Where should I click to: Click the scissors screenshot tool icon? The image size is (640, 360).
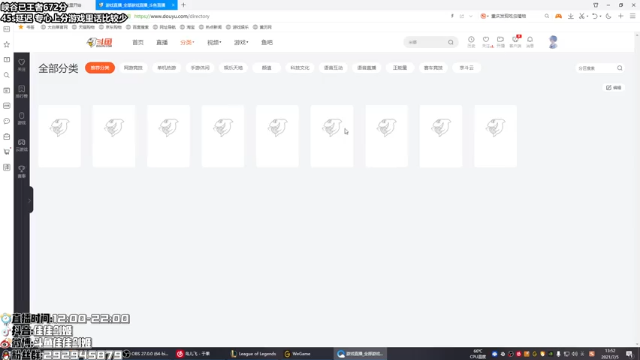582,16
